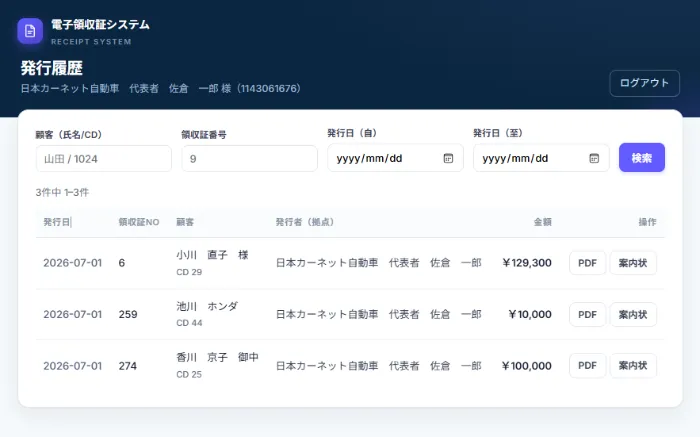The height and width of the screenshot is (437, 700).
Task: Open 案内状 for receipt number 274
Action: 633,366
